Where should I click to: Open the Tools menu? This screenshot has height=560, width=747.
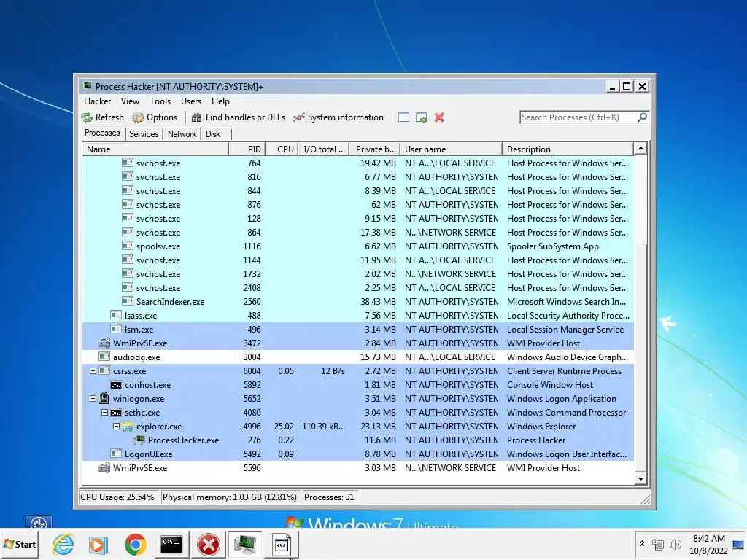160,101
